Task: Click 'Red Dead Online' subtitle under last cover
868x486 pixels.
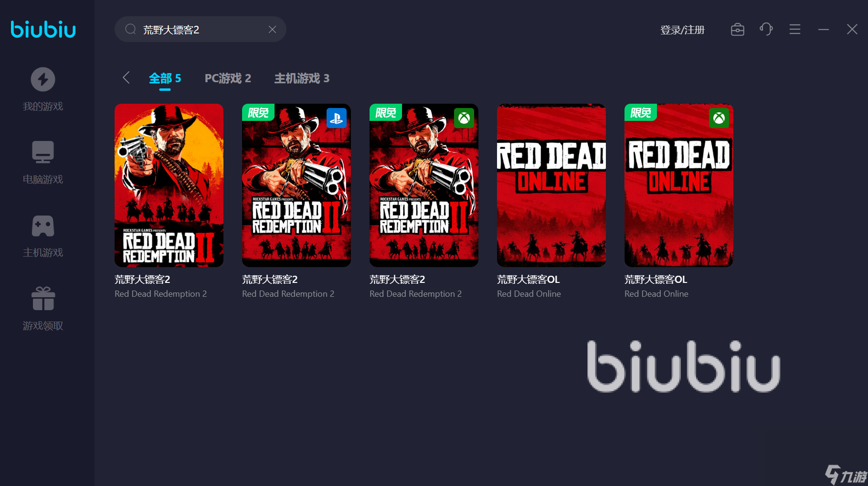Action: [656, 294]
